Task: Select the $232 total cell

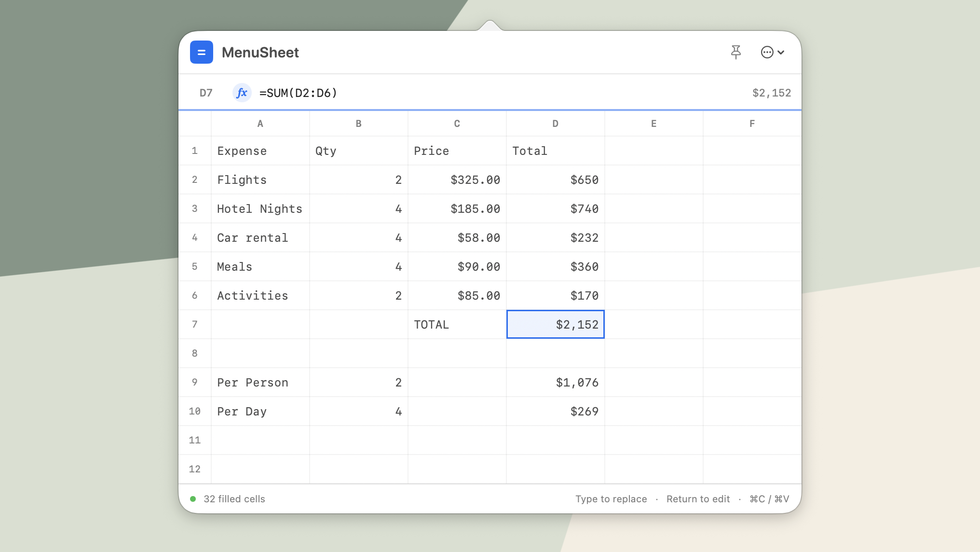Action: [556, 237]
